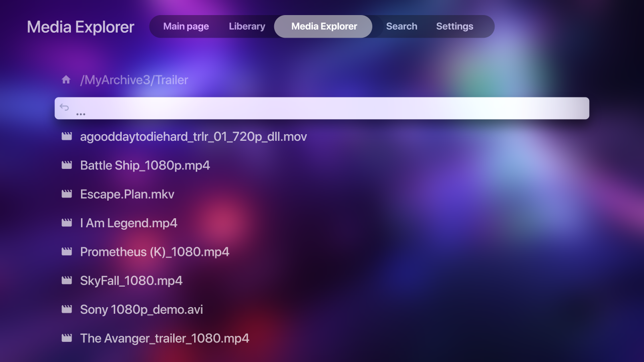Open SkyFall_1080.mp4
Image resolution: width=644 pixels, height=362 pixels.
pos(131,281)
